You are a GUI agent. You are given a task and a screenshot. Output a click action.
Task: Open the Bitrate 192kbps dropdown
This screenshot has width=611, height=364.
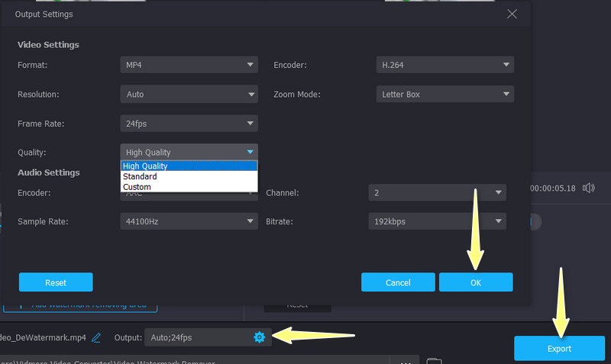pyautogui.click(x=437, y=221)
